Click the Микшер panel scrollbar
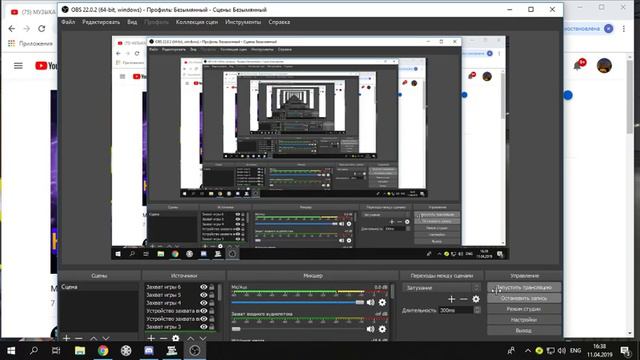Screen dimensions: 640x360 point(392,291)
